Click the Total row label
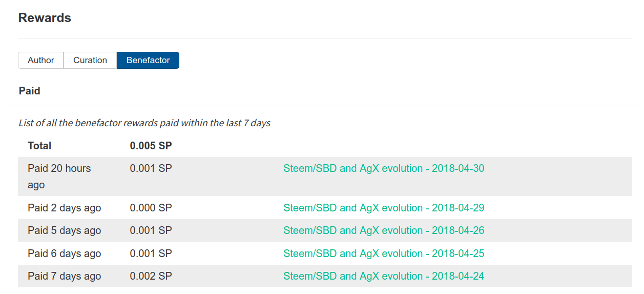This screenshot has height=294, width=644. pyautogui.click(x=39, y=146)
